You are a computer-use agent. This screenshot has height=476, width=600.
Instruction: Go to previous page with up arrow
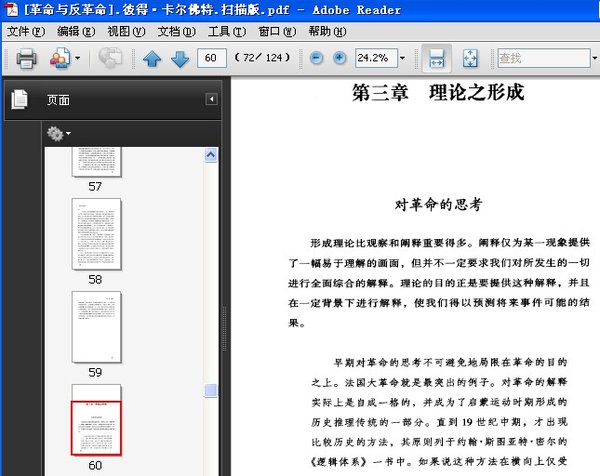pos(152,59)
